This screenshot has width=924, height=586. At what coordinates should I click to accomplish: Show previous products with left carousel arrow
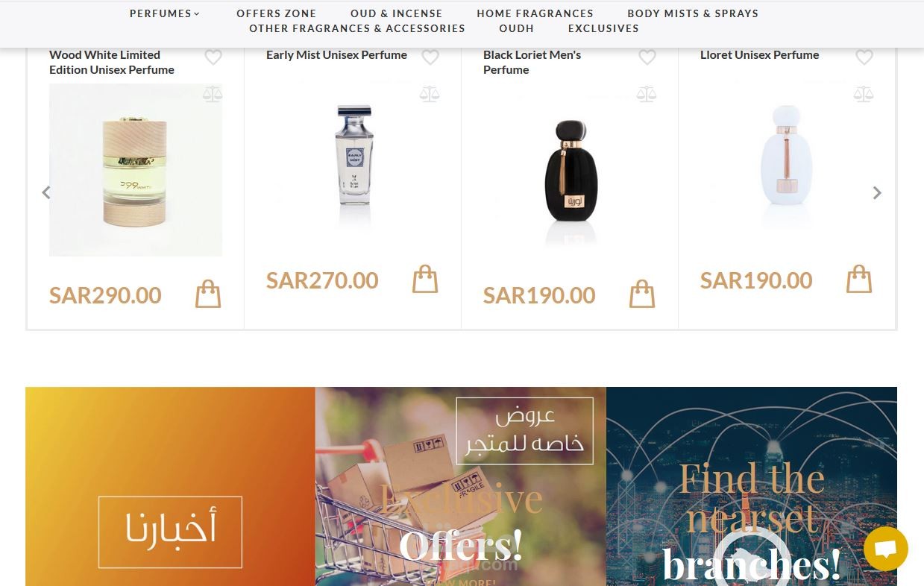[x=46, y=192]
